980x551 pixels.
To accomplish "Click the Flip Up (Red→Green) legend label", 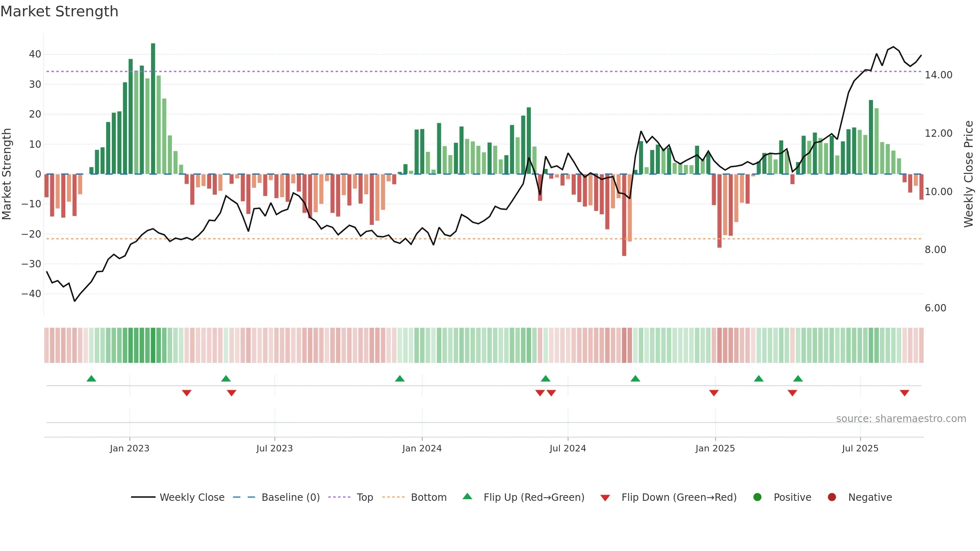I will pos(534,497).
